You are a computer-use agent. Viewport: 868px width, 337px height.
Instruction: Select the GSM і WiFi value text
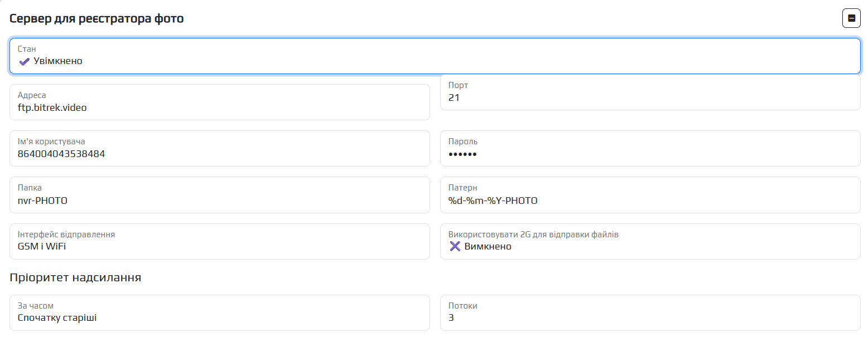pos(42,246)
